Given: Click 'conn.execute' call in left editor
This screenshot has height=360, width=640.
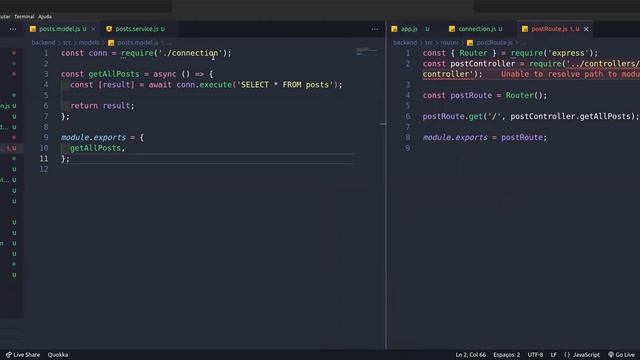Looking at the screenshot, I should coord(204,85).
